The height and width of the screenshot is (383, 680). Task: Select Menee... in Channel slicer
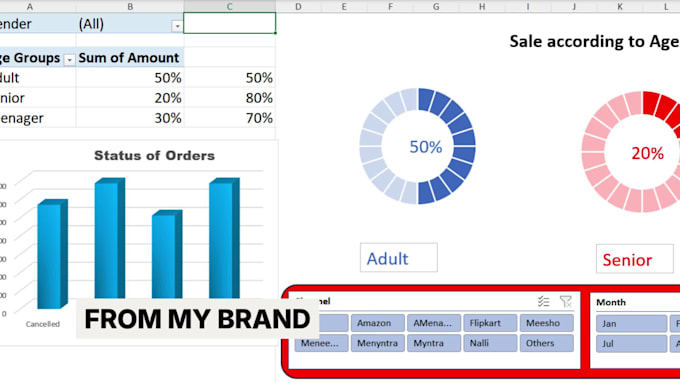coord(321,343)
